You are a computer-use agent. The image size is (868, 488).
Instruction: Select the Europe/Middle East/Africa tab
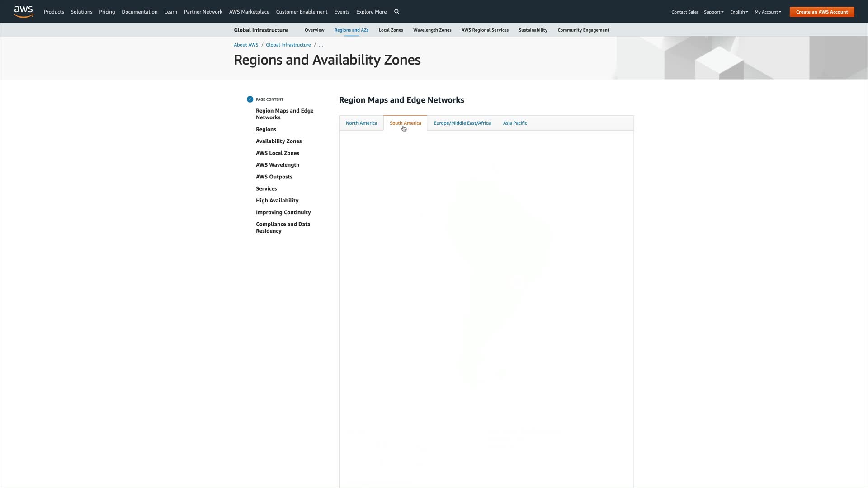tap(462, 123)
